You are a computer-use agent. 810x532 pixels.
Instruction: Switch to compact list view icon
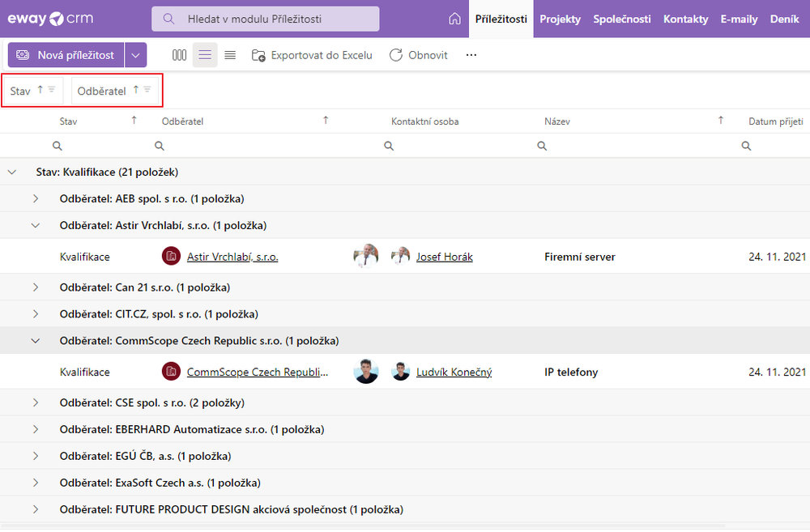click(x=230, y=55)
